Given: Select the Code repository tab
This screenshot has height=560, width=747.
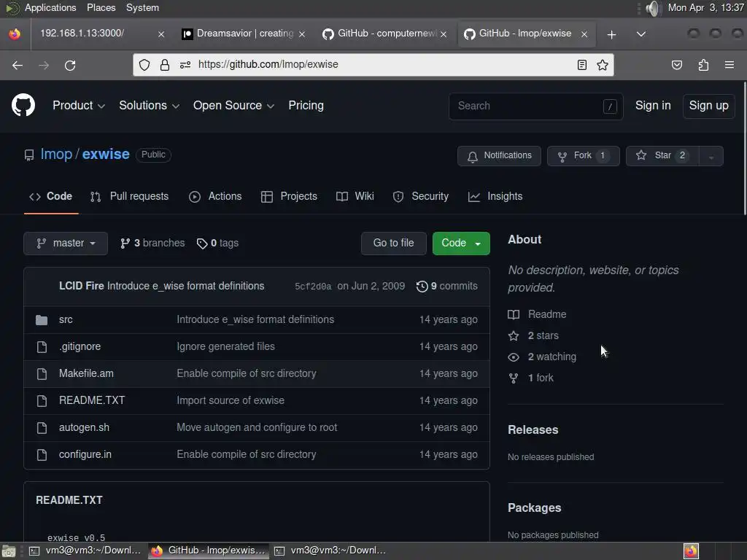Looking at the screenshot, I should click(51, 196).
